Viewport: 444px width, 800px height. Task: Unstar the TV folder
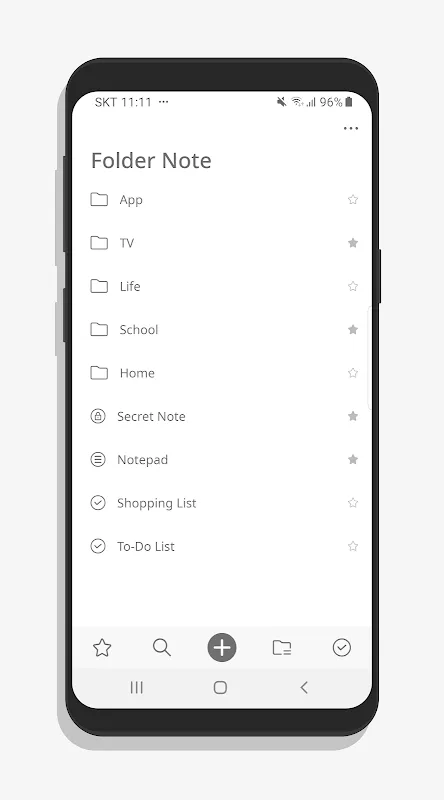(x=353, y=243)
